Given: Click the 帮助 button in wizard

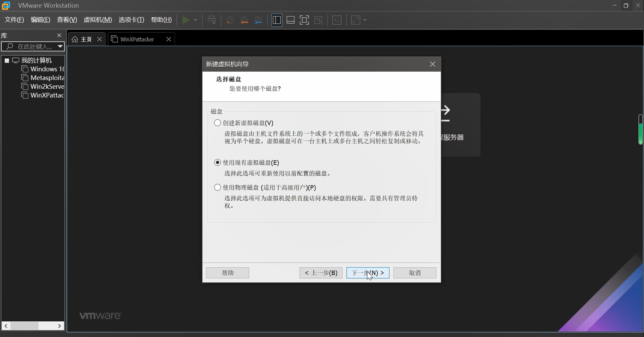Looking at the screenshot, I should coord(228,273).
